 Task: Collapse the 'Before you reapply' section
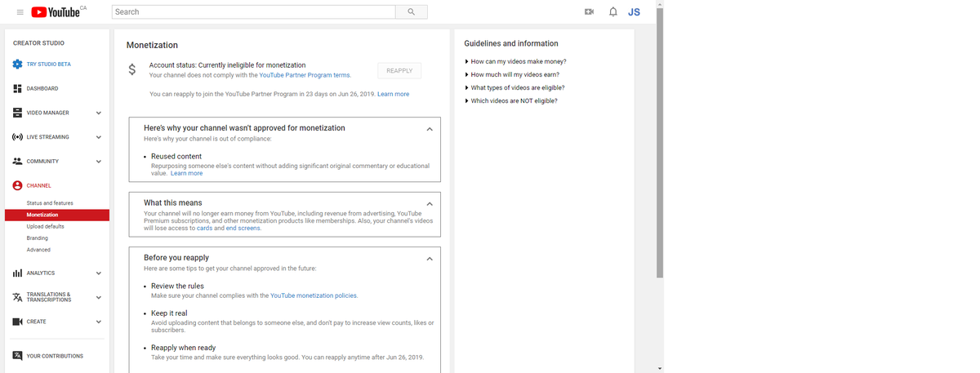[x=430, y=259]
